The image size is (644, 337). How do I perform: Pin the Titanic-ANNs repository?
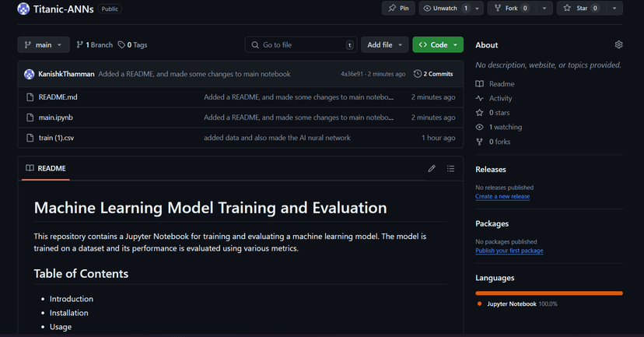[397, 9]
